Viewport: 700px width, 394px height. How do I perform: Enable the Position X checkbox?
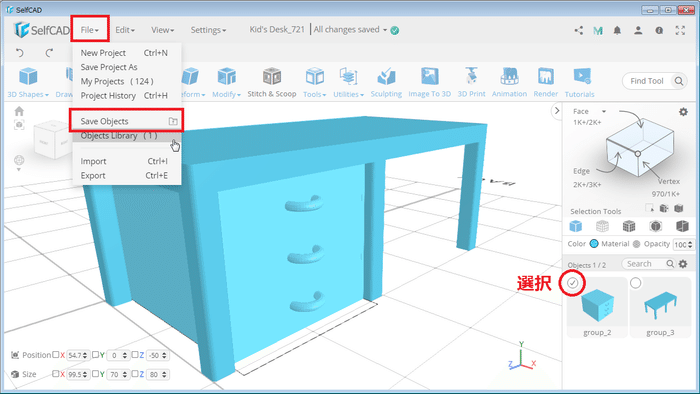click(56, 355)
